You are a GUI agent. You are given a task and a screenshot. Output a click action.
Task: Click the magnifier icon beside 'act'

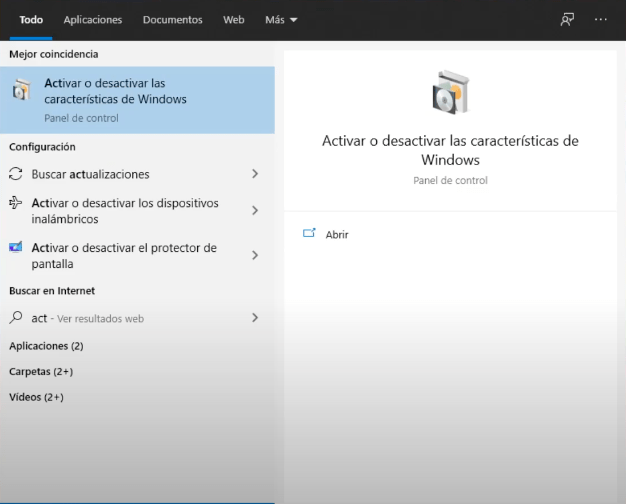[16, 318]
